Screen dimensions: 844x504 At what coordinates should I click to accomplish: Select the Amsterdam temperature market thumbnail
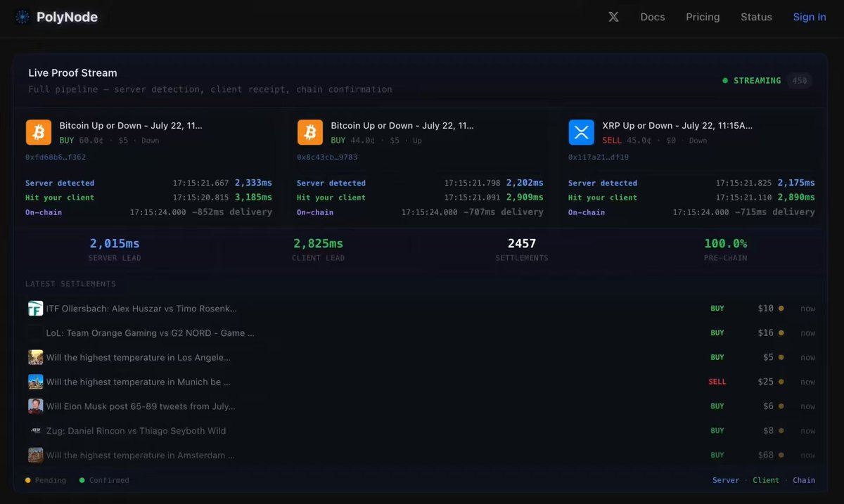[35, 455]
